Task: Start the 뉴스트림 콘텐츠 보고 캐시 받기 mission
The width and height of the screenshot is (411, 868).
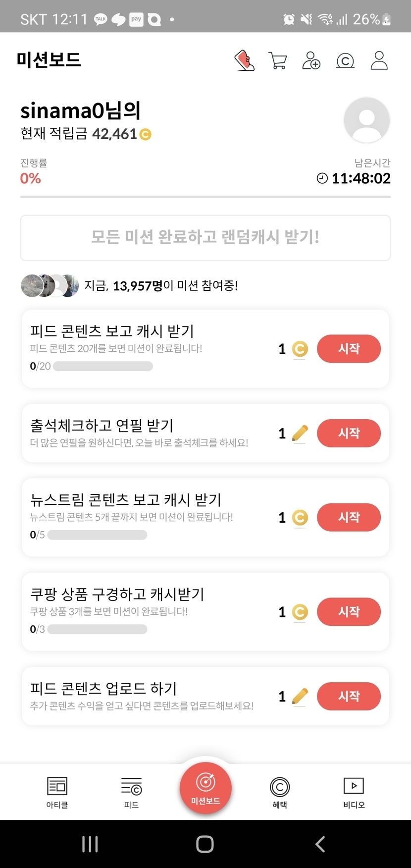Action: [x=349, y=517]
